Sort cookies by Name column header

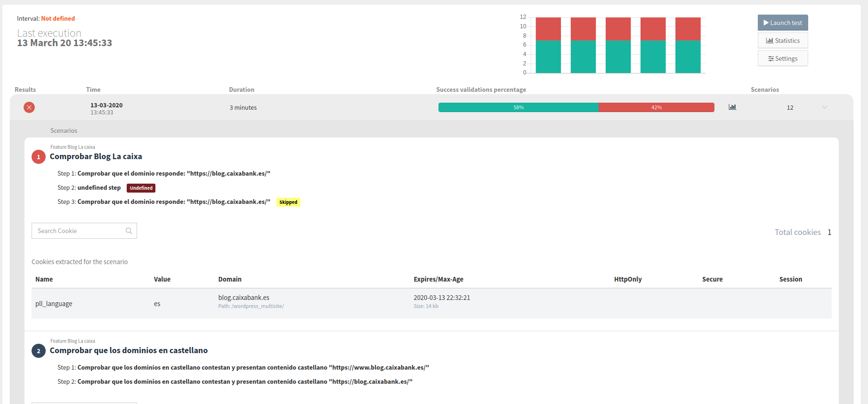[x=44, y=279]
